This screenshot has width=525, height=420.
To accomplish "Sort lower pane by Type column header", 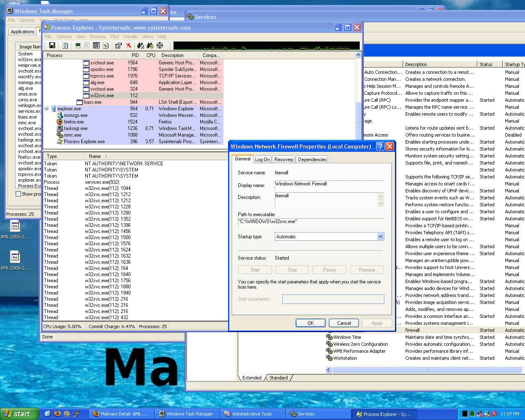I will coord(64,156).
